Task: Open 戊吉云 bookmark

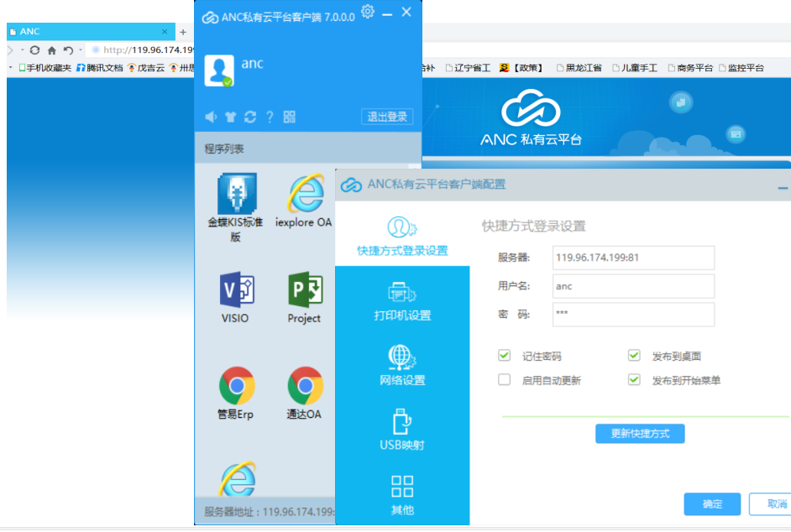Action: point(146,68)
